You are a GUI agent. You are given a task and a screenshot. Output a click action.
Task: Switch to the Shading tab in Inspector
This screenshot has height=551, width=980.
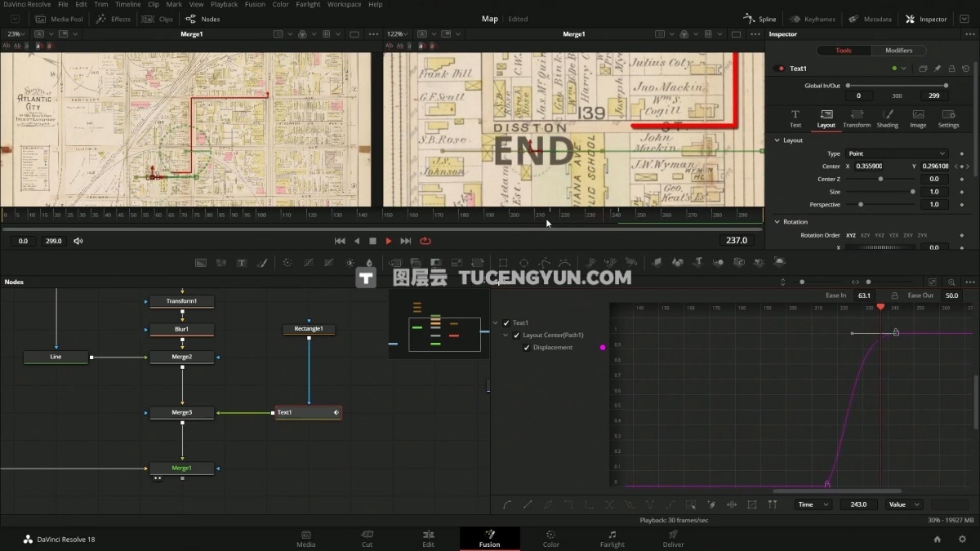(887, 119)
